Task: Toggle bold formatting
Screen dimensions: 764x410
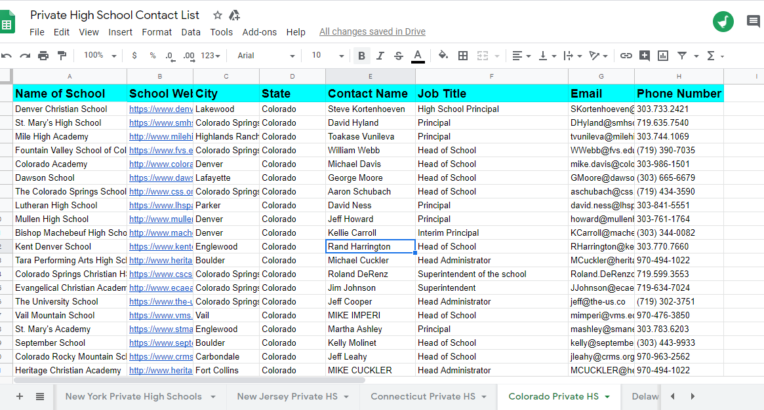Action: 362,56
